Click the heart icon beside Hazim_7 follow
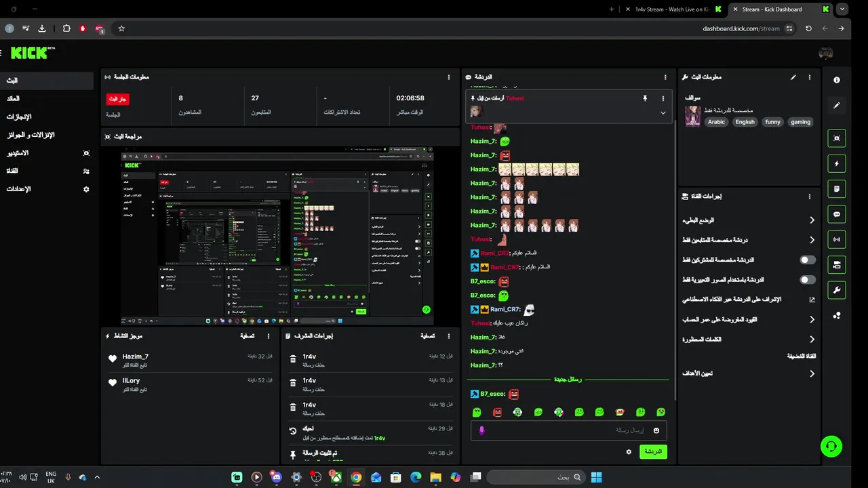The image size is (868, 488). click(x=113, y=359)
